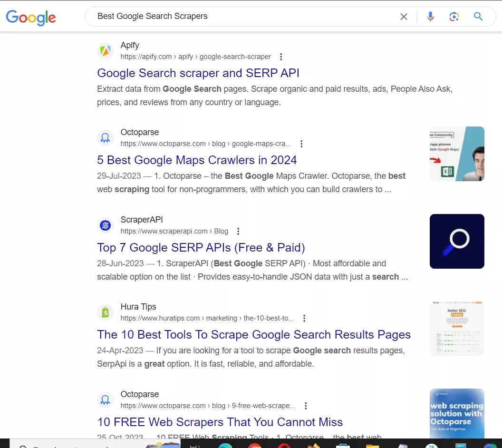Open the ScraperAPI result's three-dot menu
The width and height of the screenshot is (502, 448).
(238, 231)
